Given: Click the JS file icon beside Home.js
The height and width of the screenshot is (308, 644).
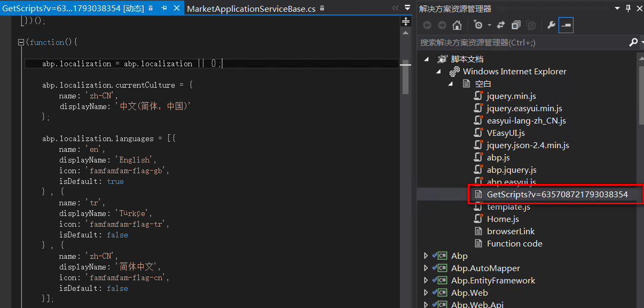Looking at the screenshot, I should pyautogui.click(x=478, y=219).
